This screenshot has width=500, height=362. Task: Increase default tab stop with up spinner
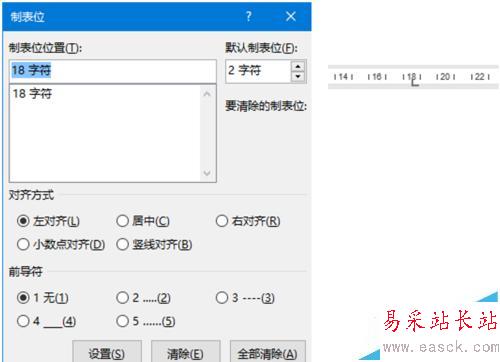[298, 66]
